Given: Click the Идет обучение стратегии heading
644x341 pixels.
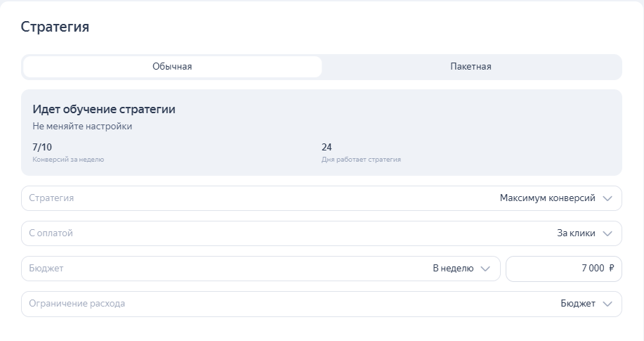Looking at the screenshot, I should click(x=104, y=110).
